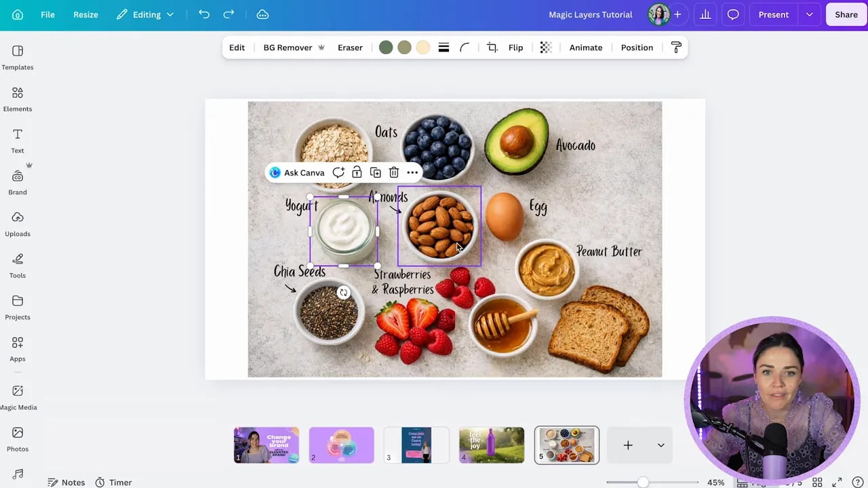The image size is (868, 488).
Task: Open the File menu
Action: pos(47,14)
